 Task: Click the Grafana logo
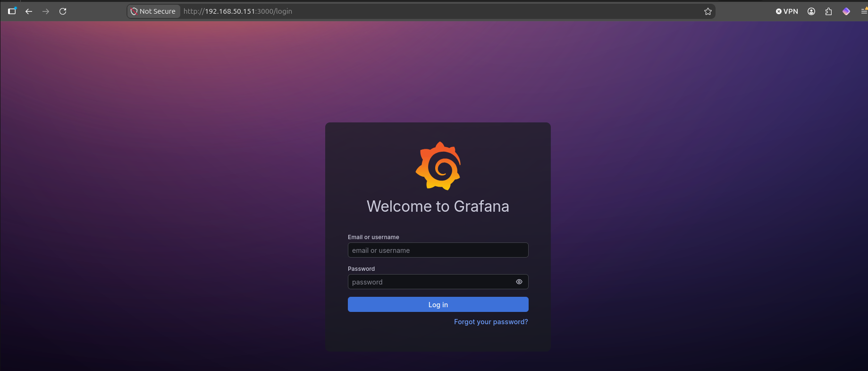(x=438, y=166)
